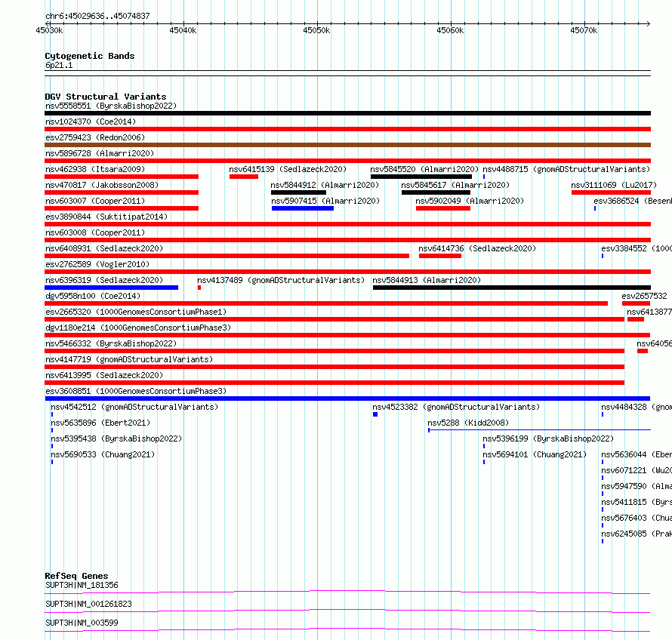This screenshot has width=672, height=640.
Task: Open nsv5396199 (ByrskaBishop2022) label
Action: pos(548,438)
